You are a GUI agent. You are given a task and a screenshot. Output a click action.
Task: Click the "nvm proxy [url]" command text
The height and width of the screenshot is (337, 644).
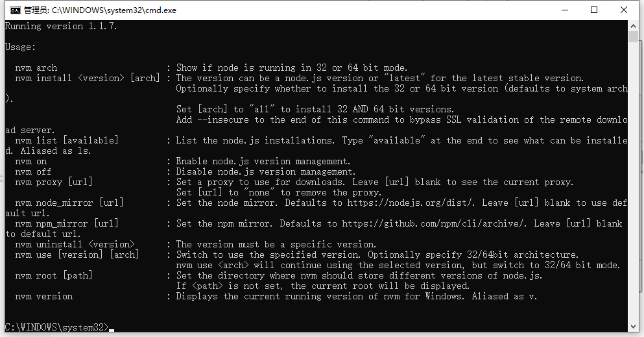coord(54,182)
